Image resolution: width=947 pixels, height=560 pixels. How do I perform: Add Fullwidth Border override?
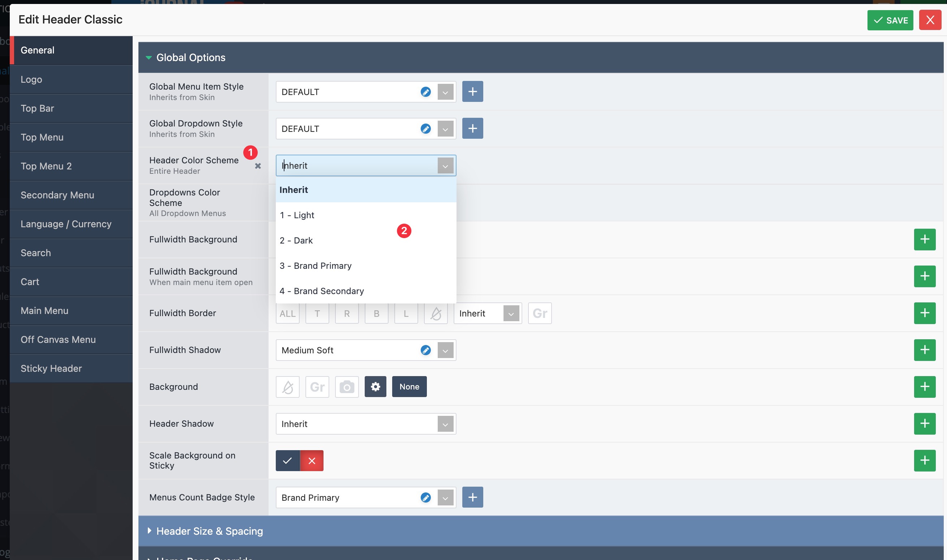tap(924, 313)
